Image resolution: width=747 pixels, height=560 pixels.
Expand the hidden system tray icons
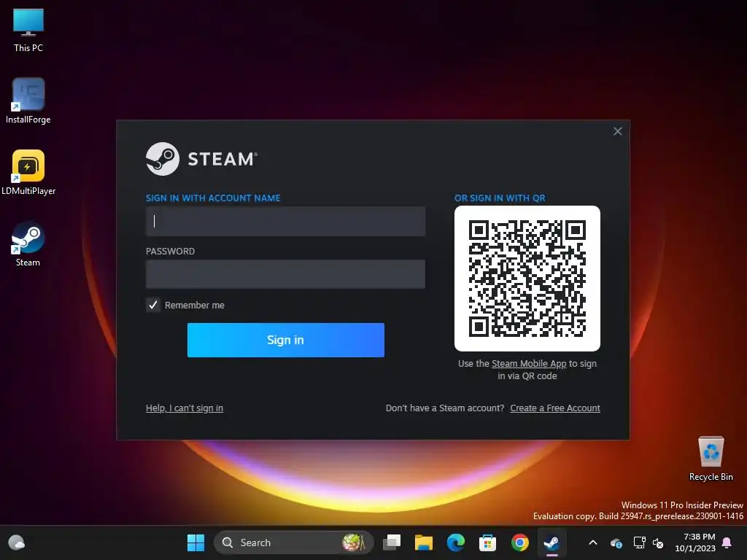click(x=593, y=542)
